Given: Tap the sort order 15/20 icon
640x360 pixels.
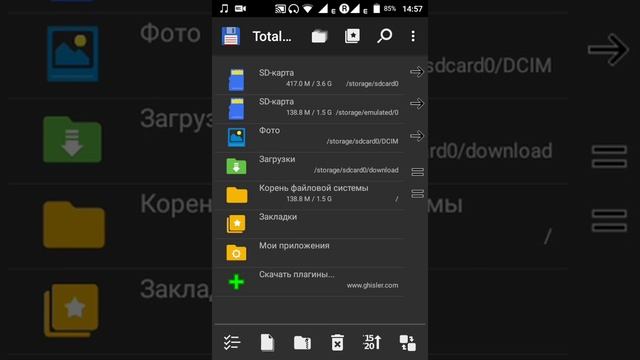Looking at the screenshot, I should coord(372,342).
